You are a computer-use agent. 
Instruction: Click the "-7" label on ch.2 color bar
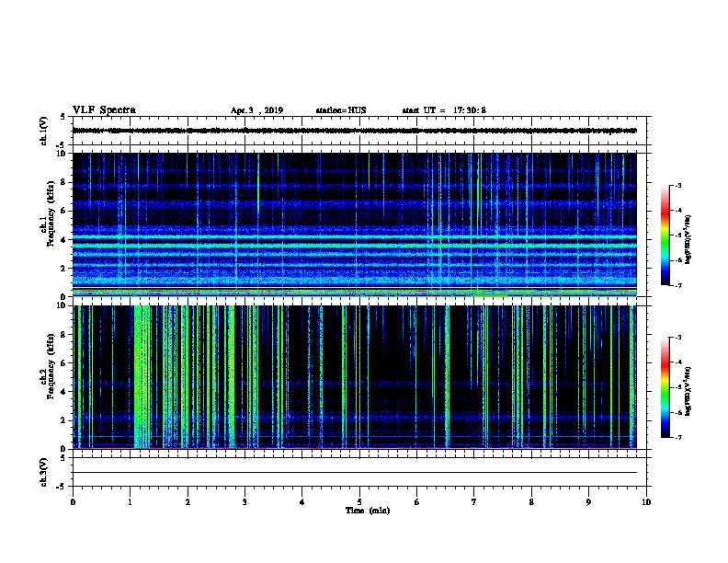[677, 438]
